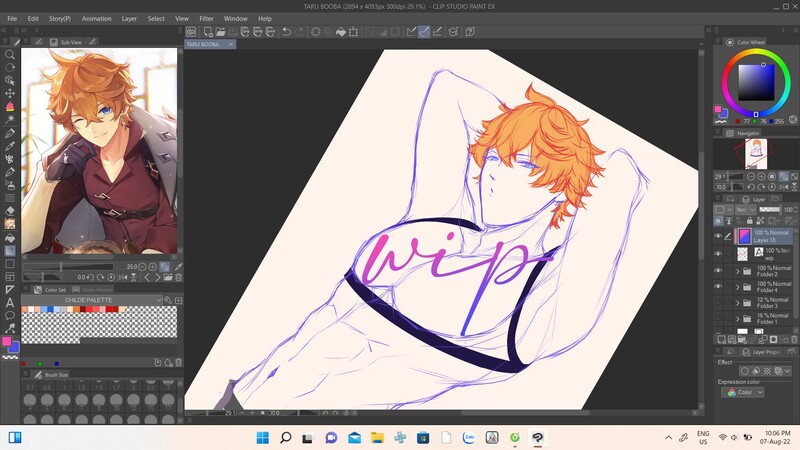Screen dimensions: 800x450
Task: Click the Undo arrow in command bar
Action: [287, 32]
